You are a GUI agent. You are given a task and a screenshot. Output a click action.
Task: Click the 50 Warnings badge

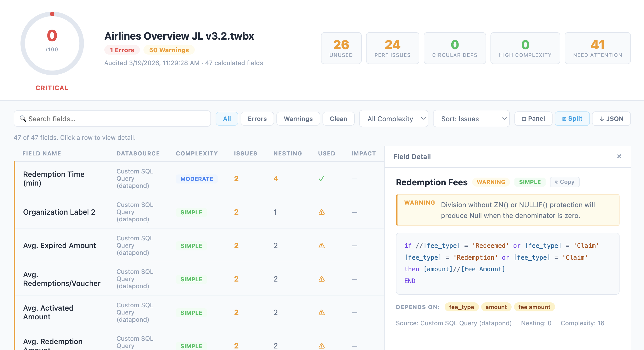[x=169, y=50]
